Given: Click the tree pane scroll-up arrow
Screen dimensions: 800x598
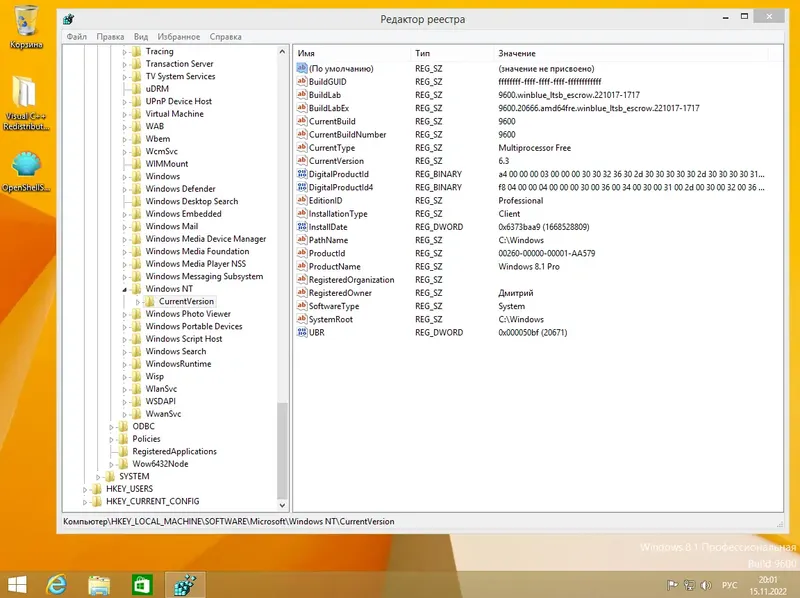Looking at the screenshot, I should click(x=282, y=52).
